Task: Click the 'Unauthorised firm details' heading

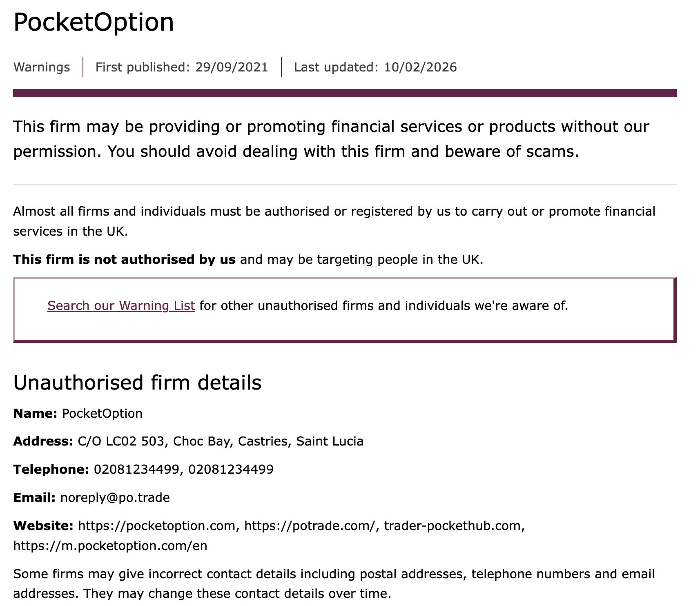Action: coord(137,383)
